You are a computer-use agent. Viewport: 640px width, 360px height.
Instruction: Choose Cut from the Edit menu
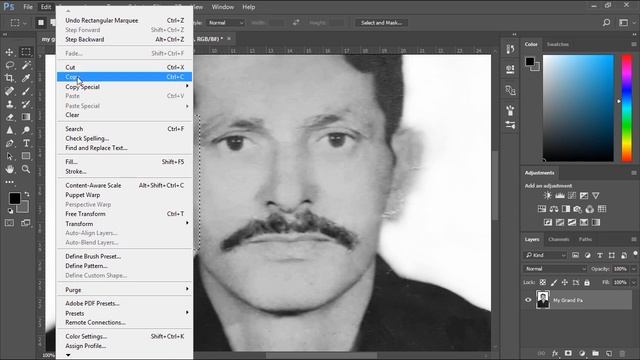pyautogui.click(x=124, y=67)
